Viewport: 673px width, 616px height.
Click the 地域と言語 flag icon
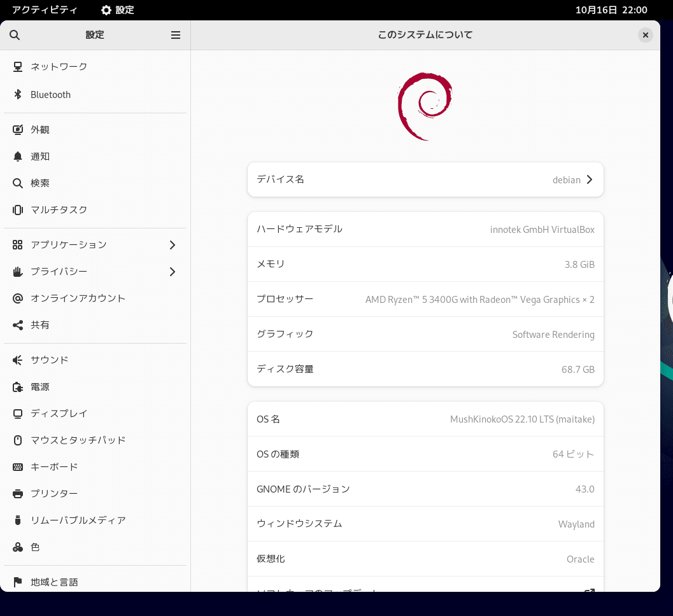18,582
